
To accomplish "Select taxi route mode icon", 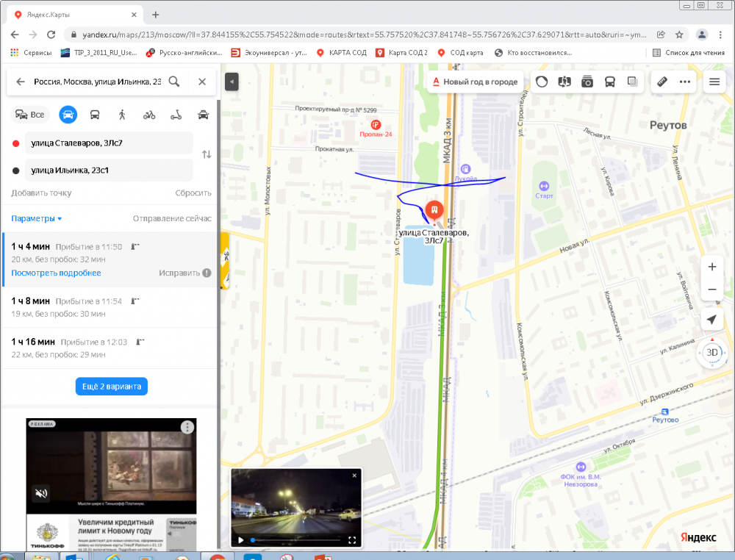I will 204,115.
